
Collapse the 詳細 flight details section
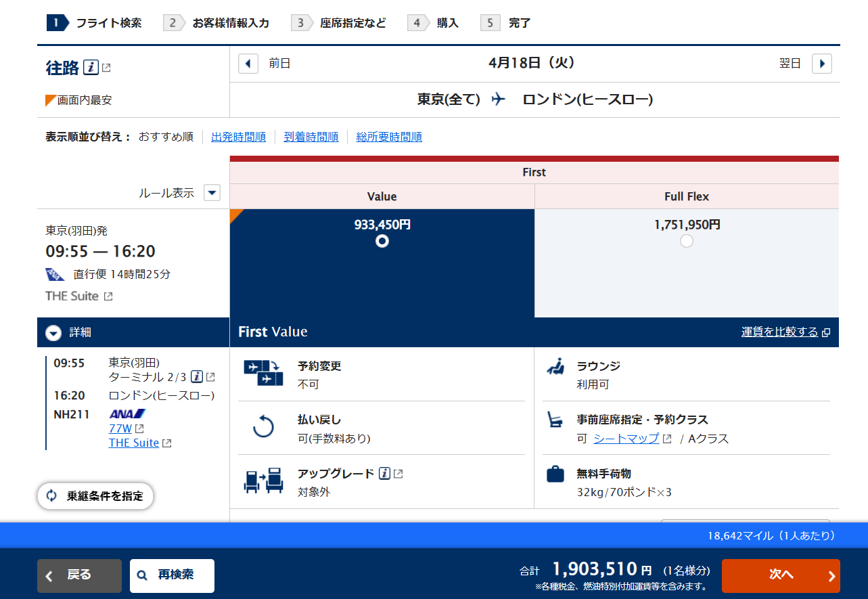coord(53,333)
